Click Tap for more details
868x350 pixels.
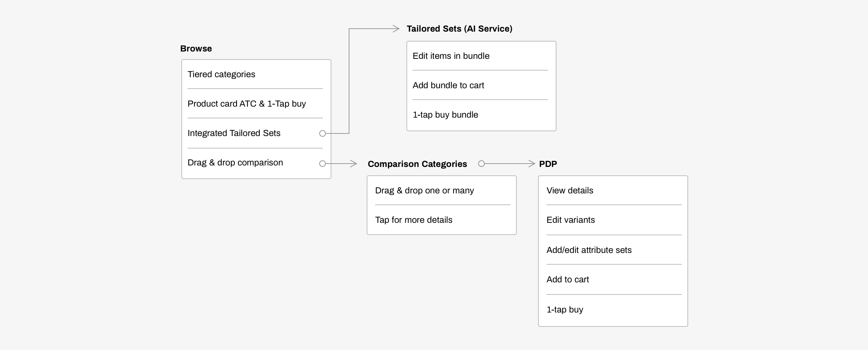(414, 220)
